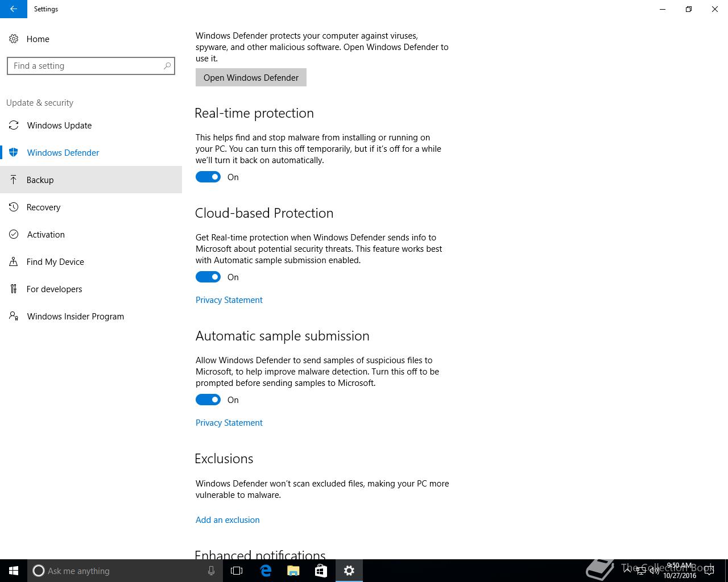Click the Cortana microphone icon

click(211, 571)
